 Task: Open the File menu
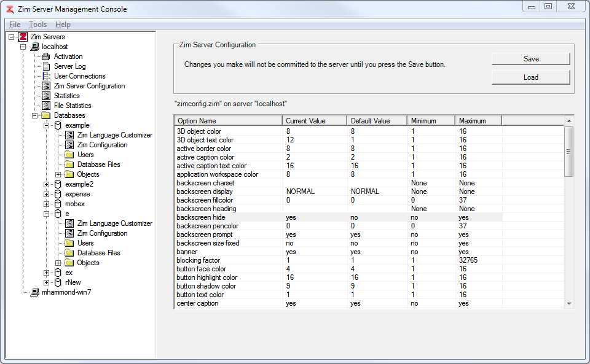tap(15, 25)
